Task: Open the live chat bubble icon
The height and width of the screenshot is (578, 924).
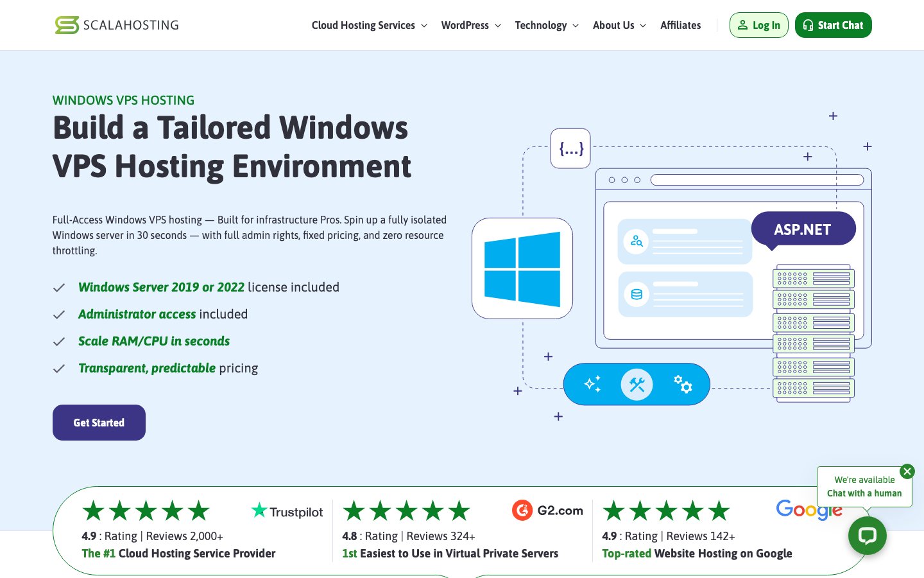Action: point(867,536)
